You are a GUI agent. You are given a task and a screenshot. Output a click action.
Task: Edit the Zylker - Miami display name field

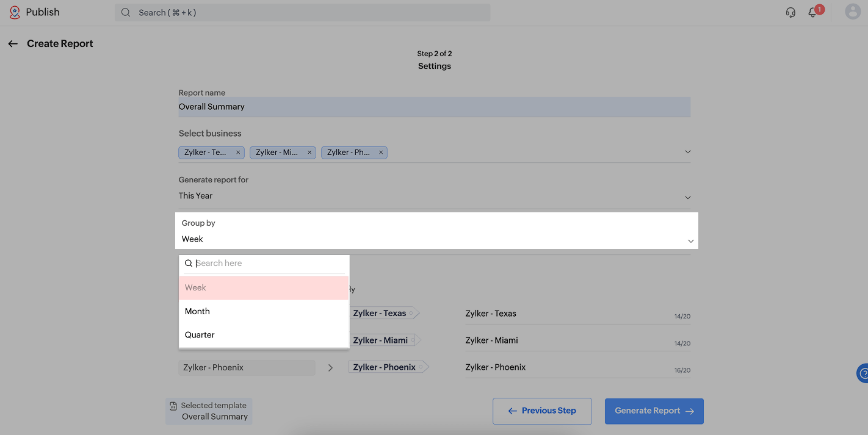coord(578,340)
